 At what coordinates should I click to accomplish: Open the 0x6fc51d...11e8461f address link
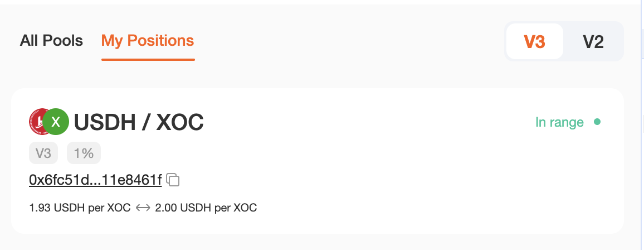coord(95,180)
